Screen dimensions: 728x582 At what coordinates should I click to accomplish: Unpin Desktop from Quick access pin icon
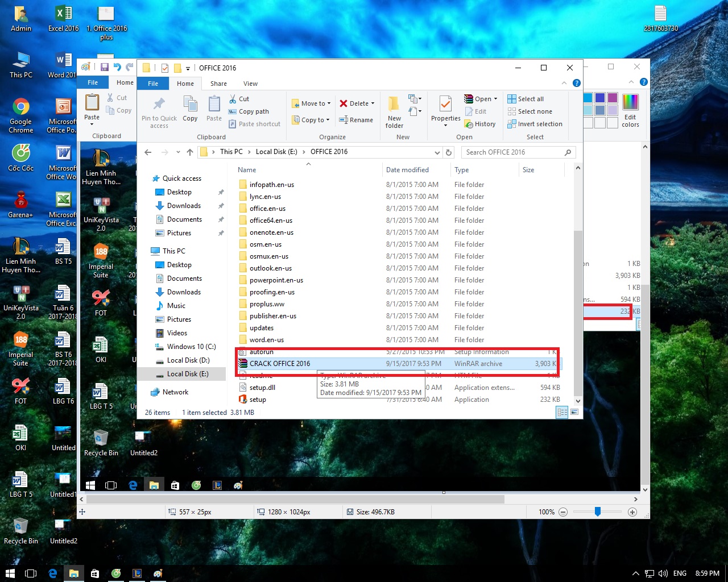pyautogui.click(x=221, y=192)
